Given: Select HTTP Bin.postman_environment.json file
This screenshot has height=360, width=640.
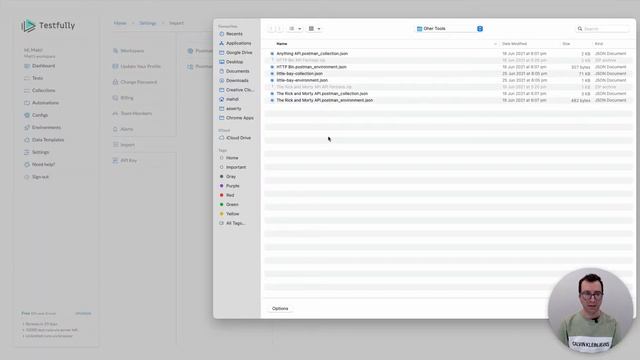Looking at the screenshot, I should [x=311, y=67].
